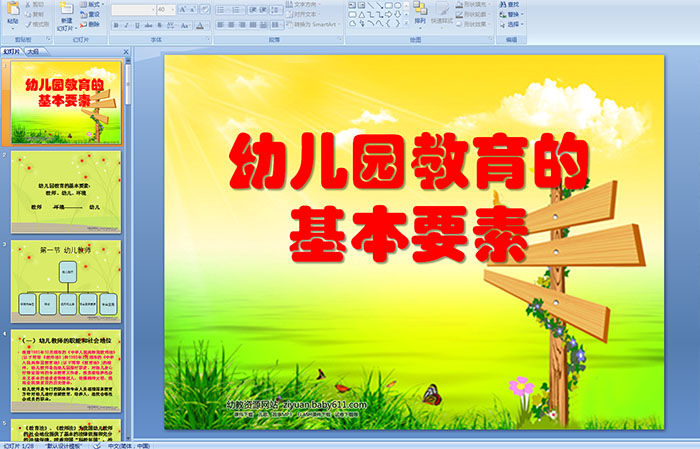Delete the slide with 删除
Screen dimensions: 700x449
[90, 24]
